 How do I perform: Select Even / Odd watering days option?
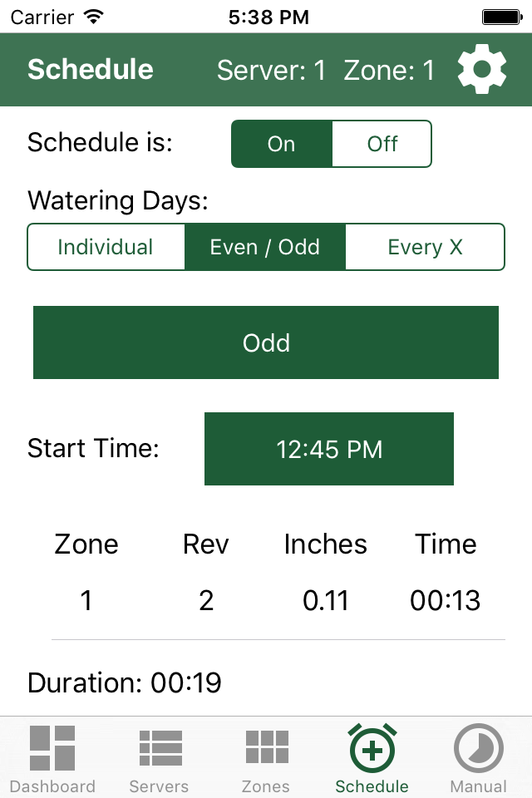pyautogui.click(x=265, y=247)
